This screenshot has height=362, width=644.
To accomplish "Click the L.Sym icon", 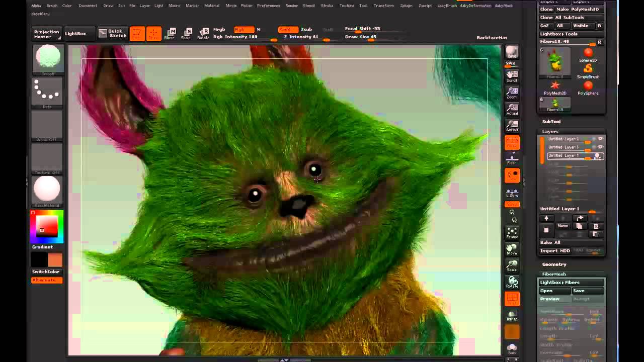I will [512, 193].
